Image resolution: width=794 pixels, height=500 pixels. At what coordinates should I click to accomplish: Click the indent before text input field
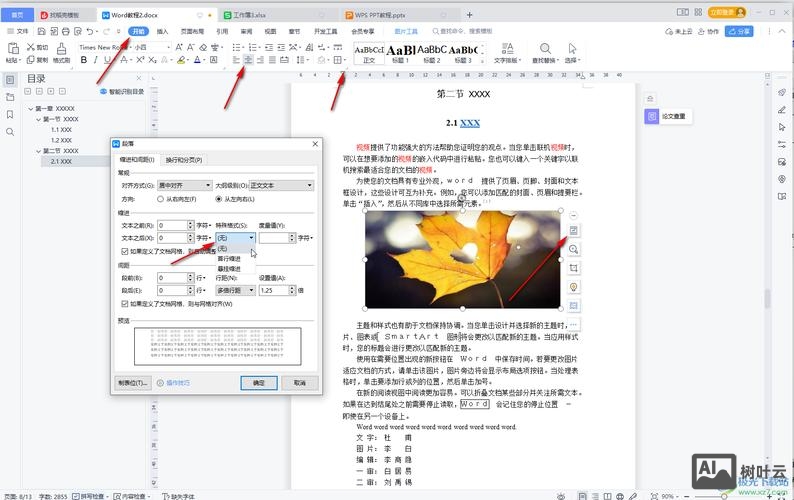point(172,225)
